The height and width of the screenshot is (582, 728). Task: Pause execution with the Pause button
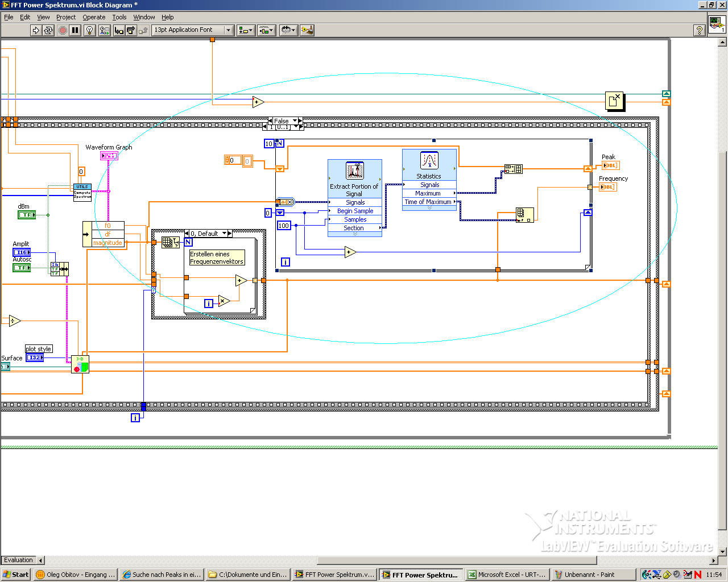[x=75, y=30]
